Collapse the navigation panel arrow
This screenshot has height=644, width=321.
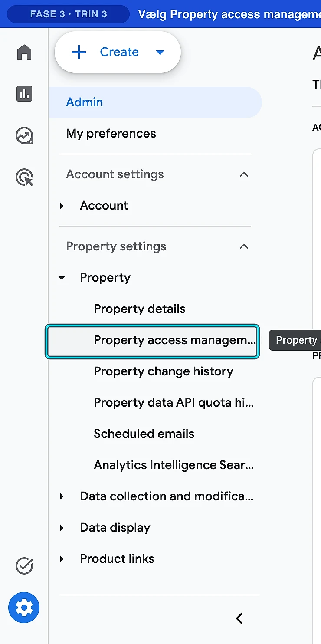point(239,618)
